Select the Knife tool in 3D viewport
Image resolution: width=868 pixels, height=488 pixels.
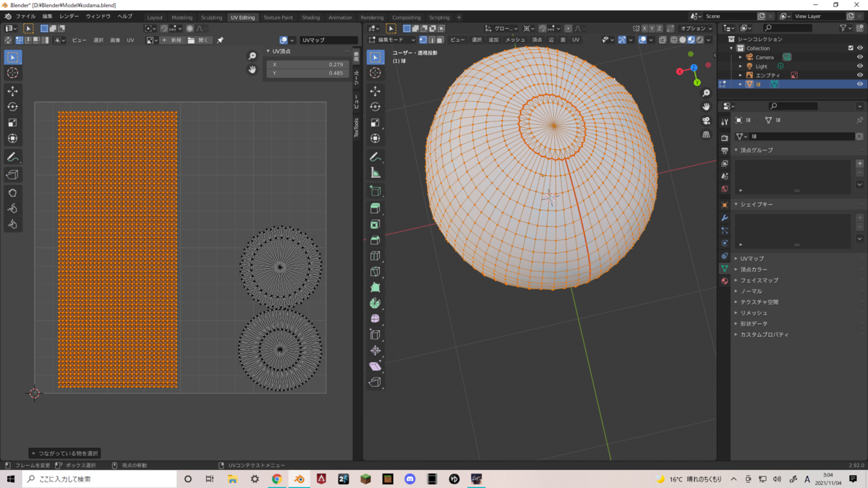pos(375,272)
